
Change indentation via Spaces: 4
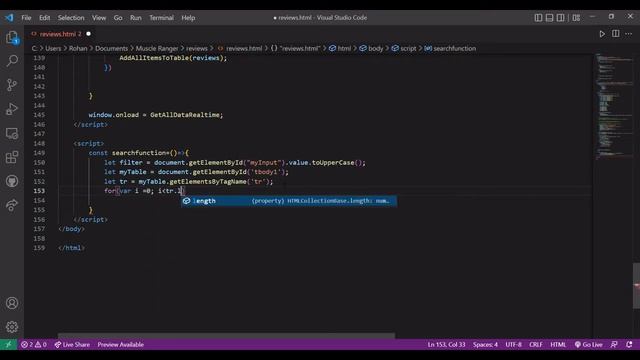point(485,344)
